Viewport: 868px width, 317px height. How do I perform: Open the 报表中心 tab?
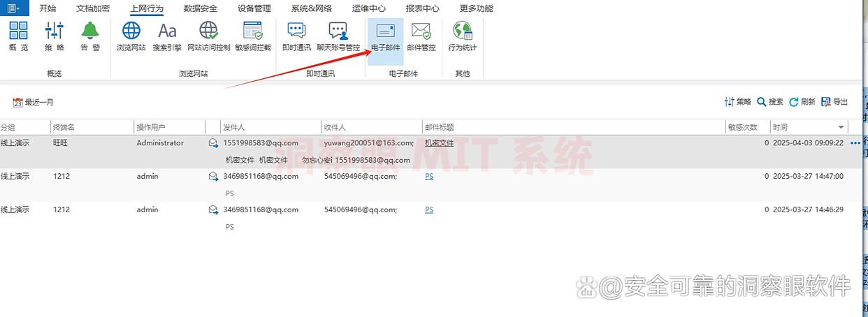pos(423,8)
